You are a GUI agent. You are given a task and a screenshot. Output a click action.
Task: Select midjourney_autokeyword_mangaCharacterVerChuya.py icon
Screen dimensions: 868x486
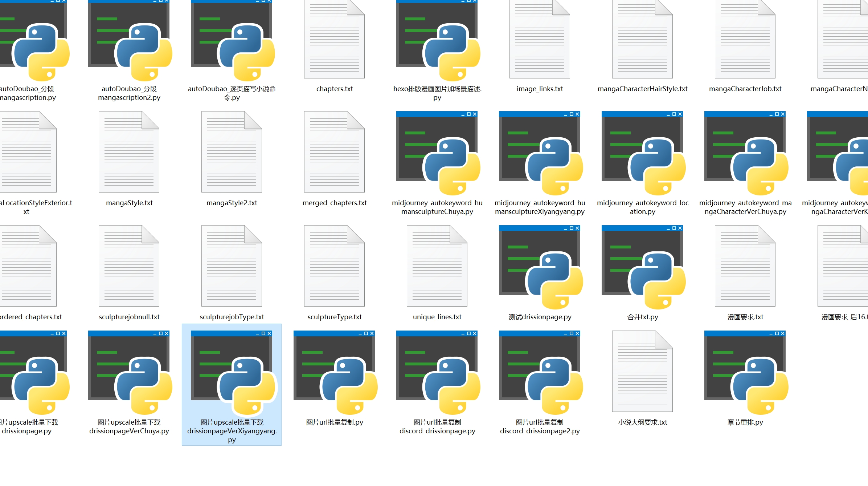[746, 153]
